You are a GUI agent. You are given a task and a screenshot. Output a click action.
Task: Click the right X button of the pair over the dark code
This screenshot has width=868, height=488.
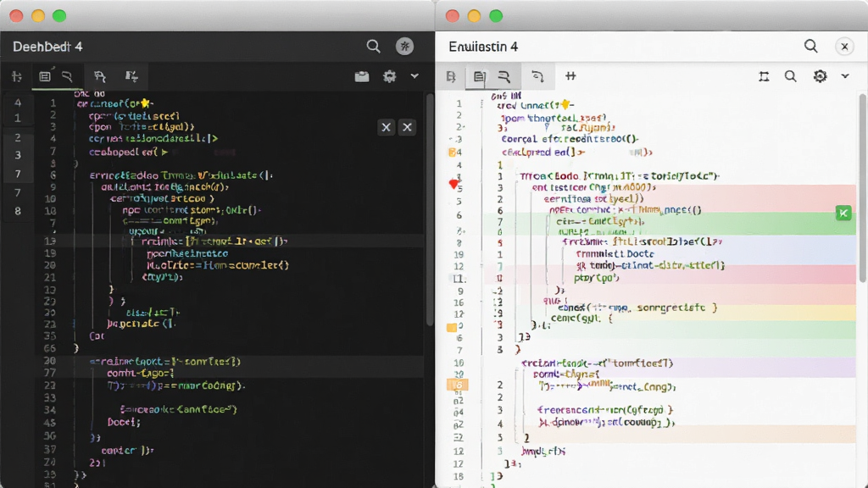pos(408,127)
